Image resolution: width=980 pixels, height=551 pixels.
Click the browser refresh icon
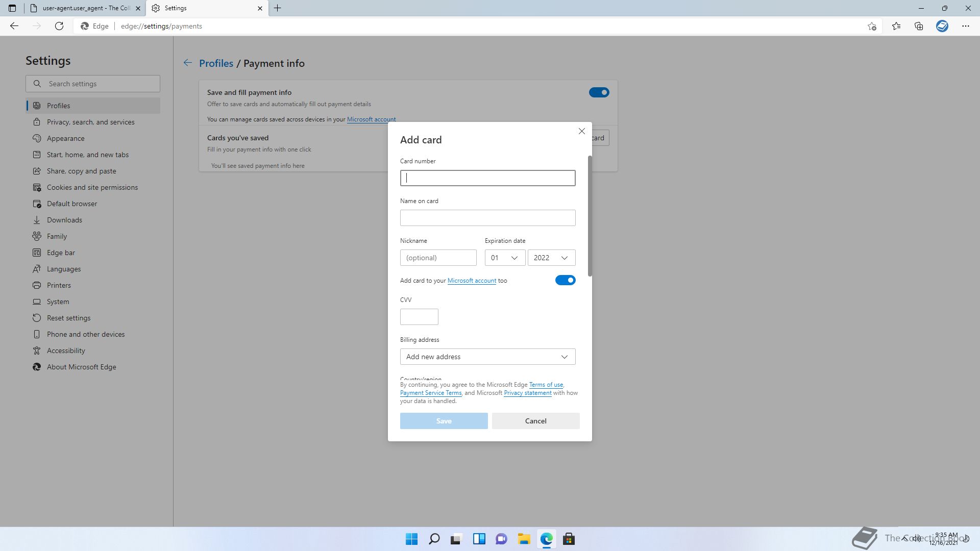coord(59,26)
